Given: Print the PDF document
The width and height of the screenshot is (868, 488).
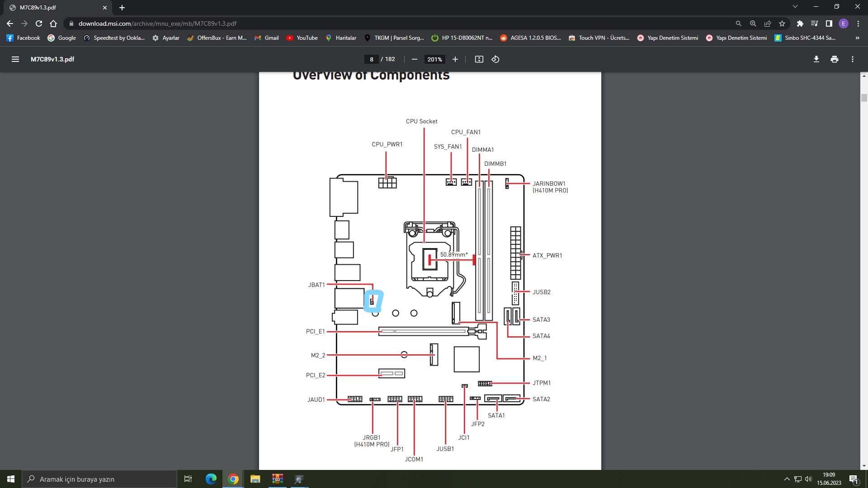Looking at the screenshot, I should tap(835, 59).
